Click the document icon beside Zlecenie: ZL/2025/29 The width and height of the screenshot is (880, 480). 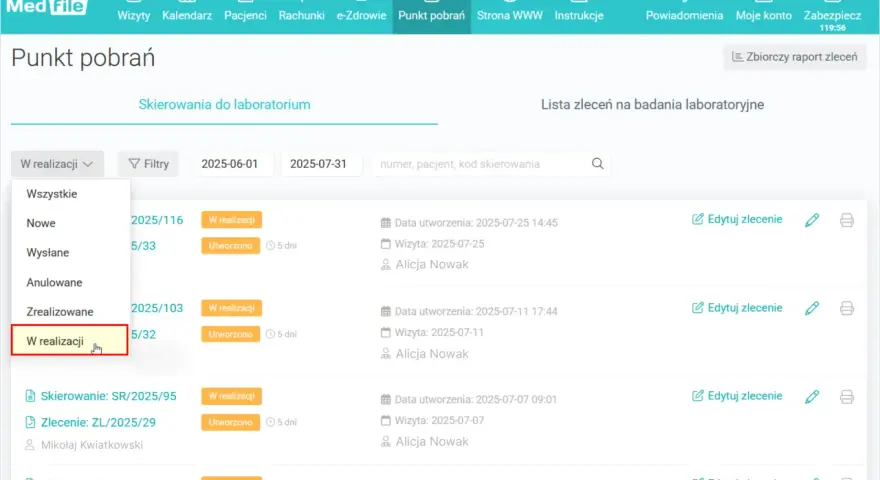30,422
